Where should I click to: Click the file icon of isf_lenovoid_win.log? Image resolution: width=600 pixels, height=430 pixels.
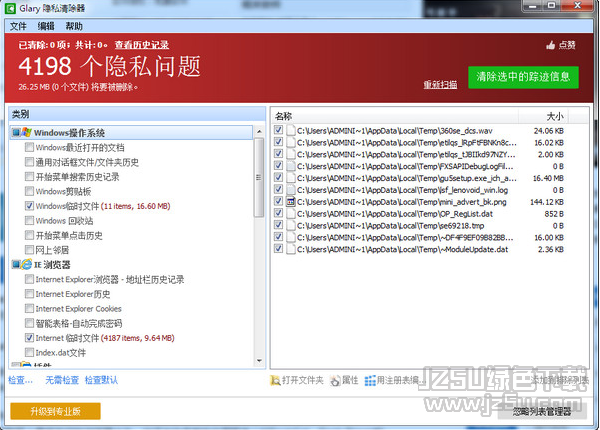point(291,190)
